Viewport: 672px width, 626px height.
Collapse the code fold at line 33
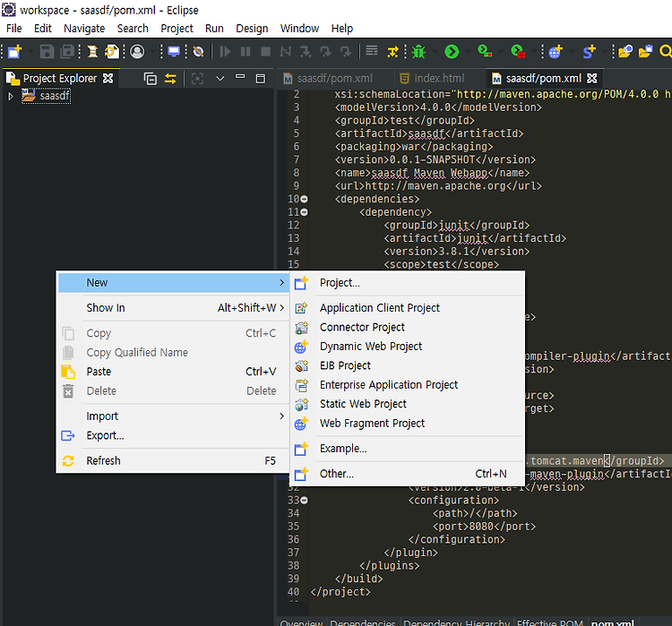click(x=304, y=501)
